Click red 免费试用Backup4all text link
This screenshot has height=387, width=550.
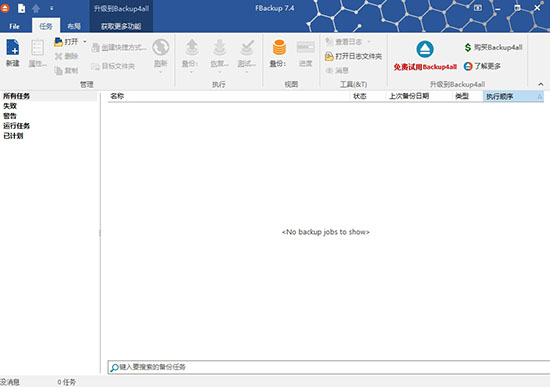(425, 67)
